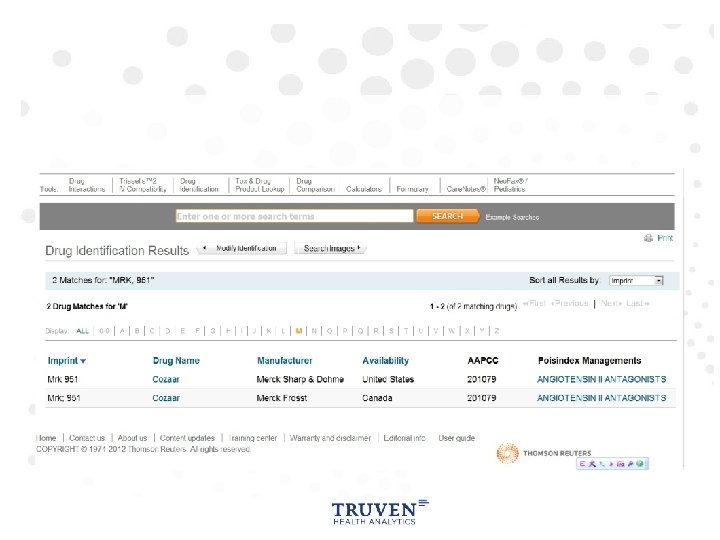Click 'Merck Sharp & Dohme' manufacturer cell

[x=300, y=379]
